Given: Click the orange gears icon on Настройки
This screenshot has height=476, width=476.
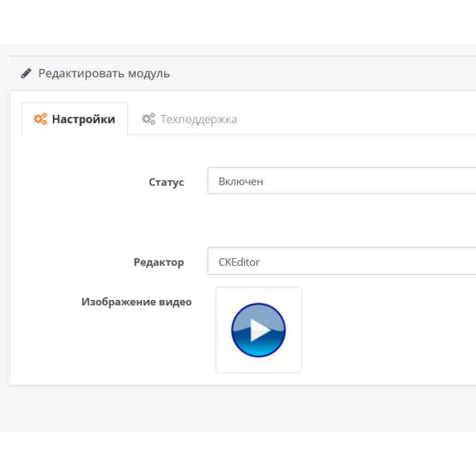Looking at the screenshot, I should (40, 119).
